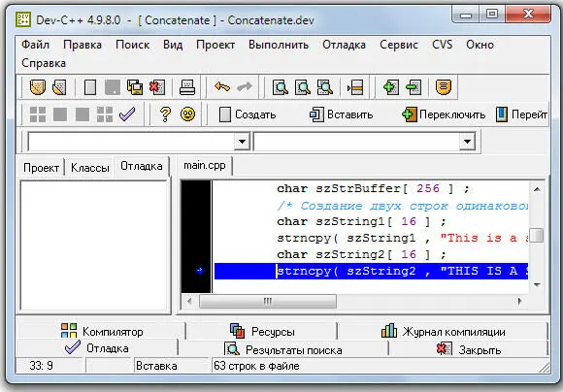
Task: Click the first magnifier Find icon
Action: [x=281, y=87]
